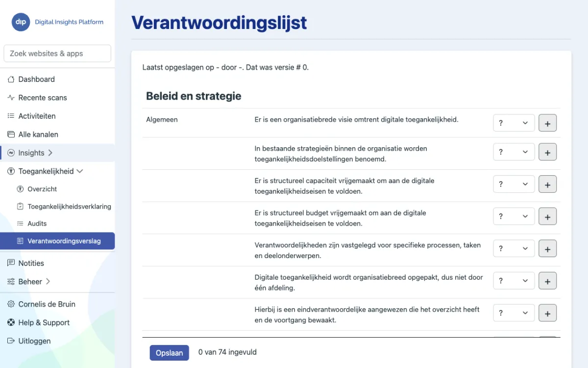This screenshot has width=588, height=368.
Task: Open dropdown for Verantwoordelijkheden vastgelegd row
Action: [514, 249]
